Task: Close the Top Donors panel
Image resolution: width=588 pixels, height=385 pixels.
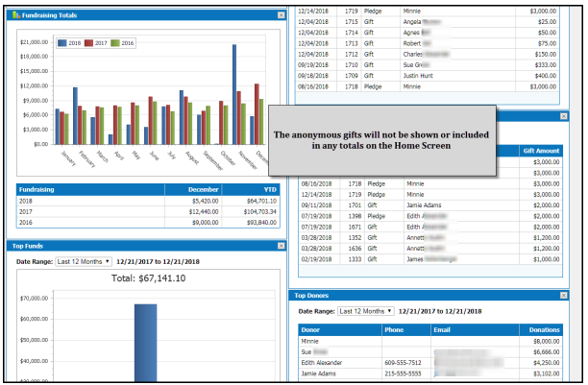Action: pyautogui.click(x=563, y=296)
